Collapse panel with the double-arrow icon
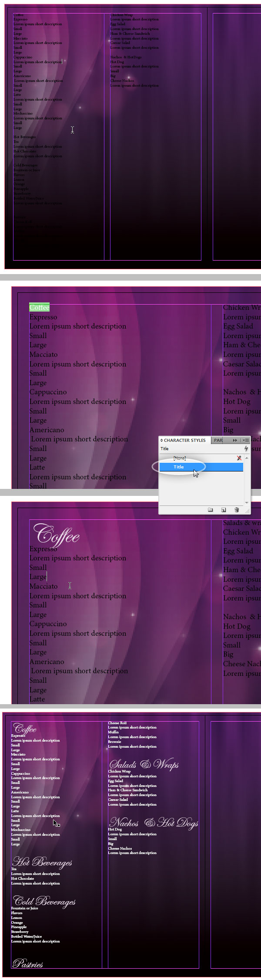Screen dimensions: 261x980 coord(235,441)
